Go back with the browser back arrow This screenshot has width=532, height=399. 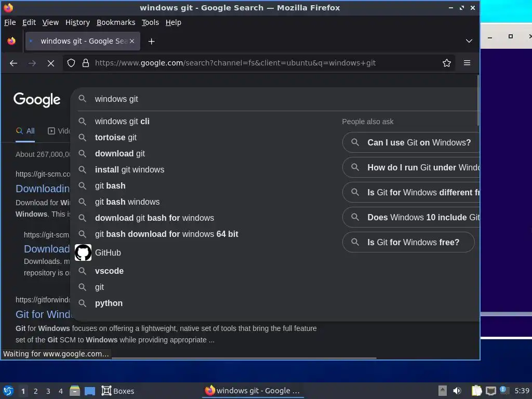coord(14,63)
